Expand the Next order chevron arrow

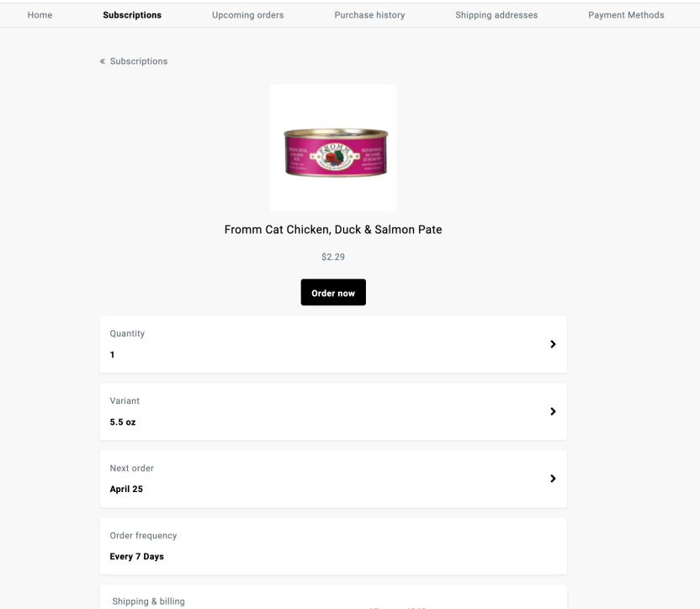click(553, 478)
